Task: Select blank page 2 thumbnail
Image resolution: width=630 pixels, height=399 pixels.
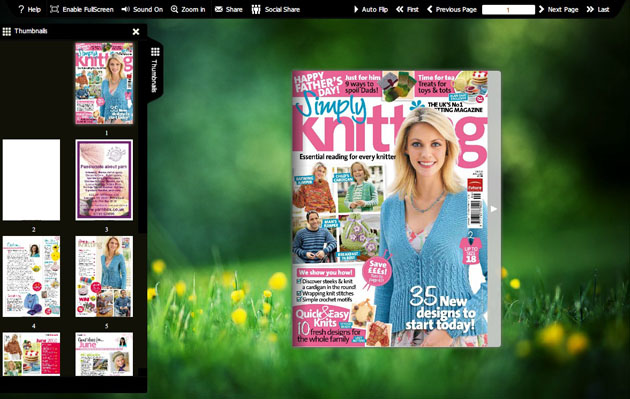Action: (x=31, y=180)
